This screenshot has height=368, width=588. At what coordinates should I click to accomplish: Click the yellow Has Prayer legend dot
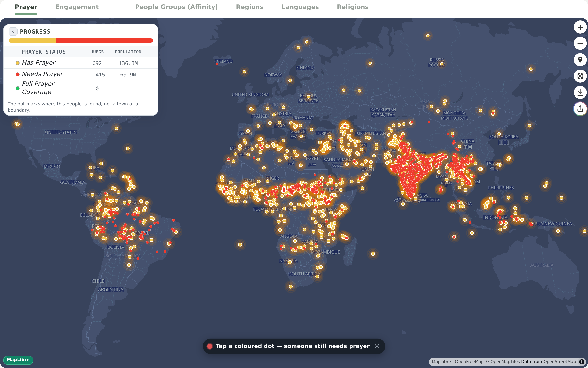tap(18, 63)
